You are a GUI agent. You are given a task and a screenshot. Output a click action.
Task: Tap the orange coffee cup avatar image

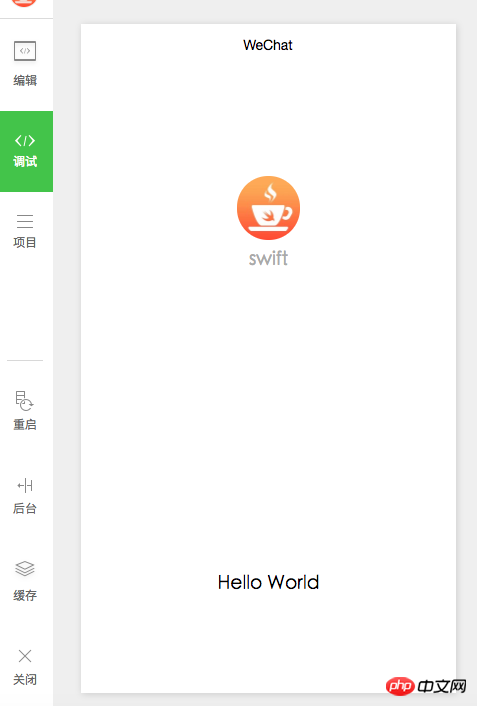pos(268,208)
